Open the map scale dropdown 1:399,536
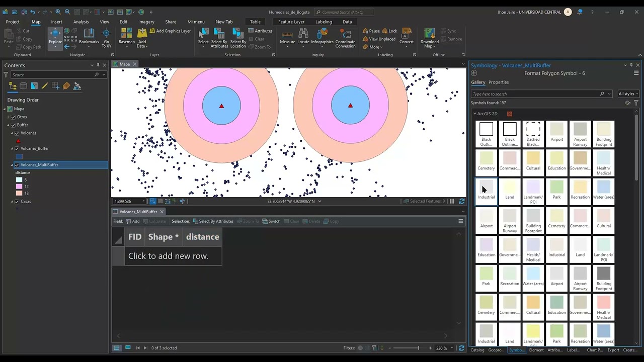 [145, 201]
